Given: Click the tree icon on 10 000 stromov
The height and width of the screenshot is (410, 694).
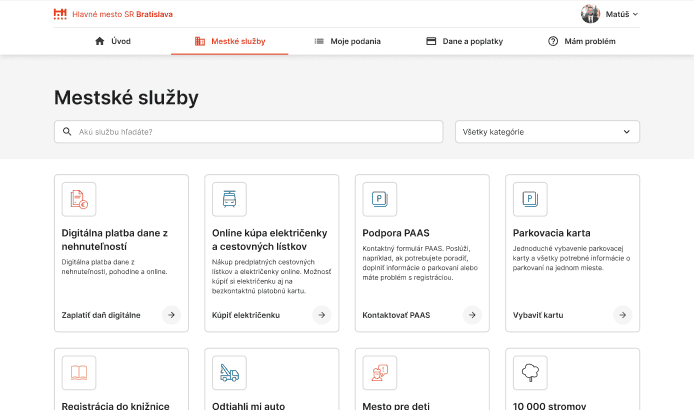Looking at the screenshot, I should click(x=529, y=373).
